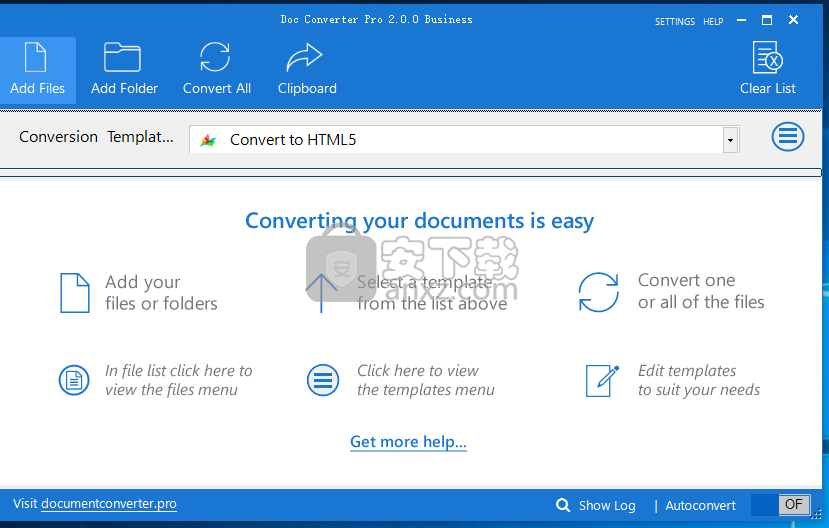Viewport: 829px width, 528px height.
Task: Click the Add Files page icon
Action: coord(35,57)
